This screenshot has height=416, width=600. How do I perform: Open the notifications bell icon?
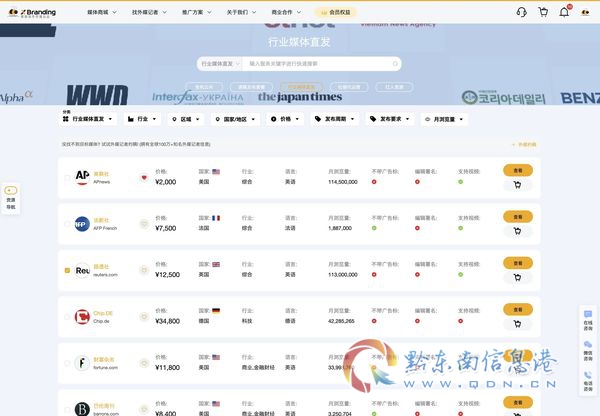(564, 12)
